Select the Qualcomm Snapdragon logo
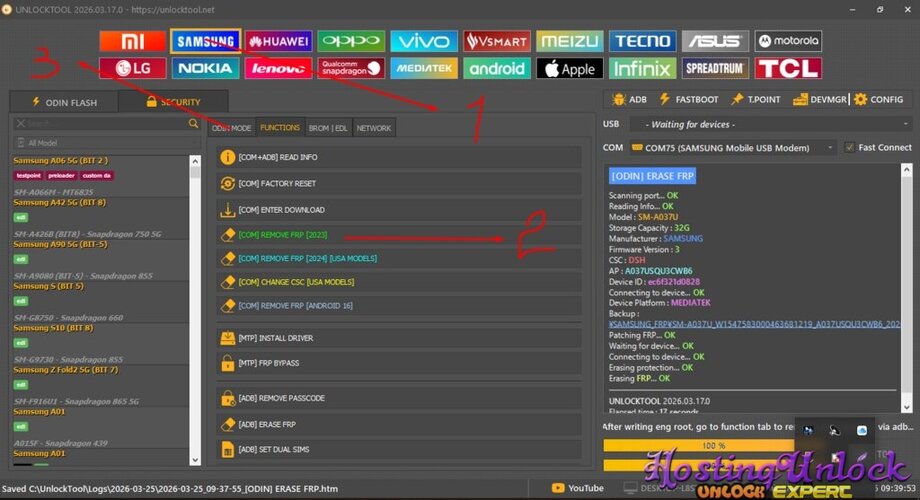This screenshot has width=920, height=500. coord(351,68)
